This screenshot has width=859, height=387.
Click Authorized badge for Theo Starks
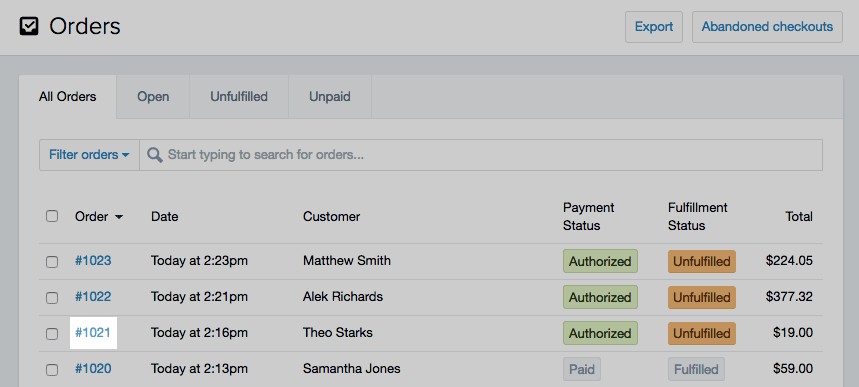click(600, 333)
